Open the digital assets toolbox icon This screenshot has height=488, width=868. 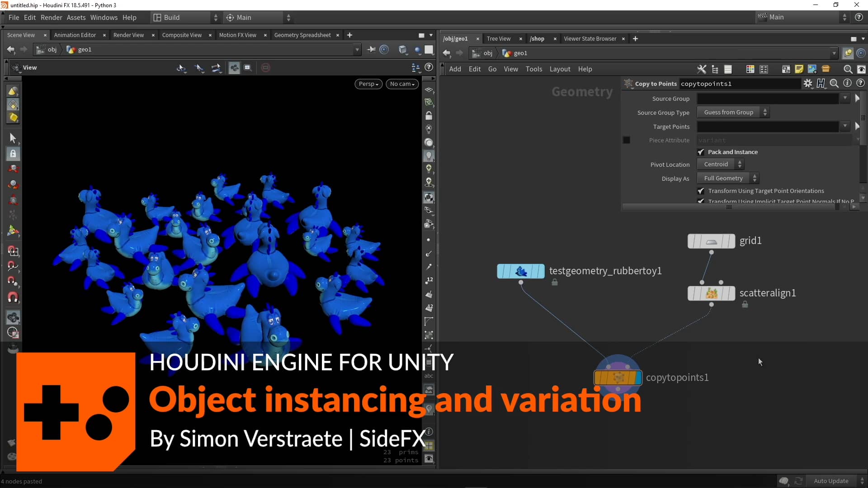pos(826,69)
